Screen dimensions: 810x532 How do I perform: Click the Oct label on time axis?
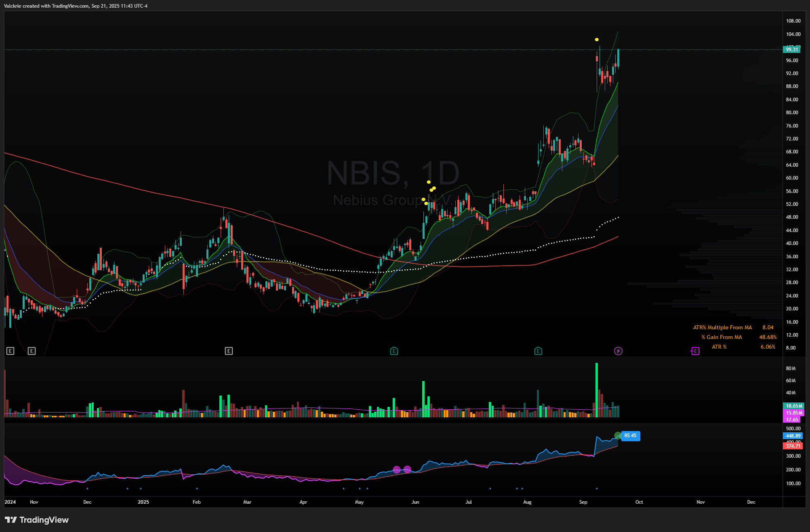[639, 502]
